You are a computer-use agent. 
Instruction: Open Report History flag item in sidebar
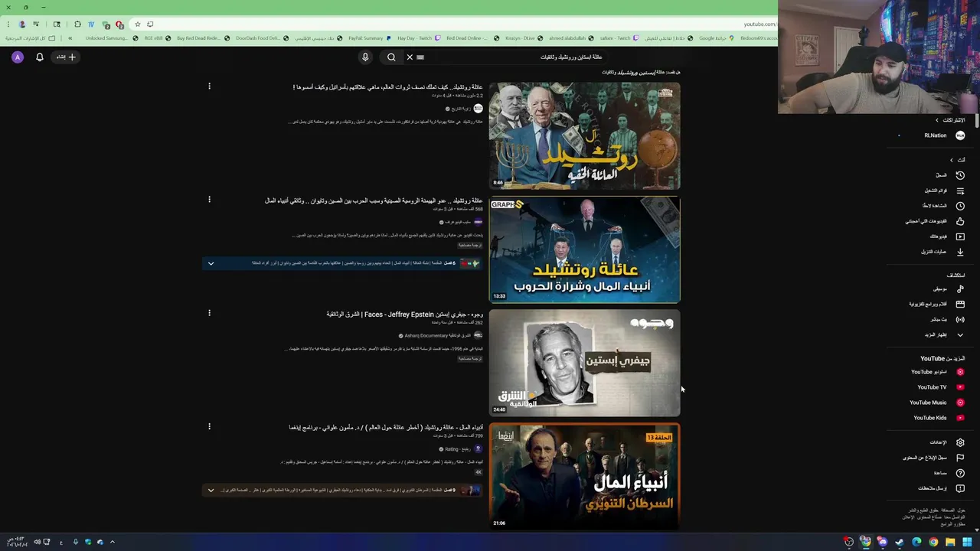(x=933, y=458)
